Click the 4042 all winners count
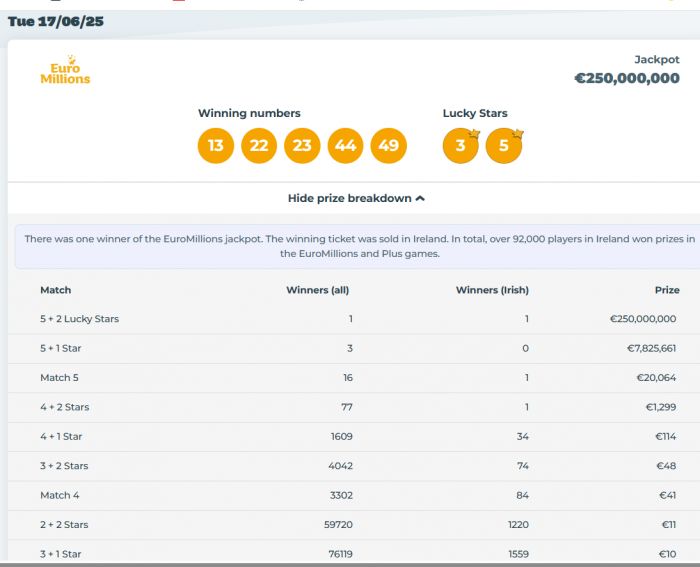Viewport: 700px width, 567px height. tap(341, 466)
